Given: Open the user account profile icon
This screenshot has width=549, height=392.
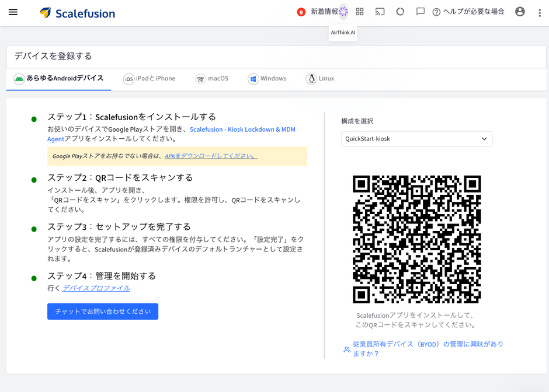Looking at the screenshot, I should [520, 12].
